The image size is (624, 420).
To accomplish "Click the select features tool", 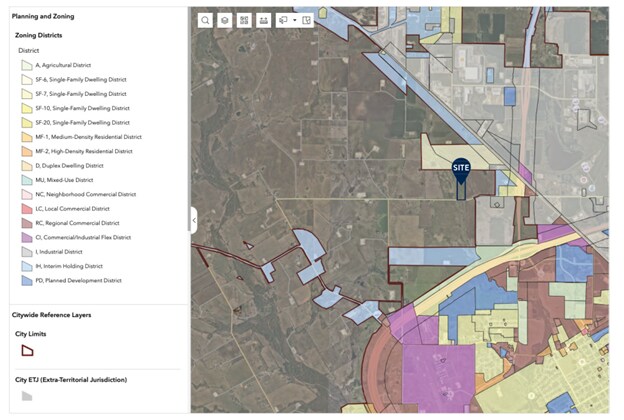I will pos(282,20).
